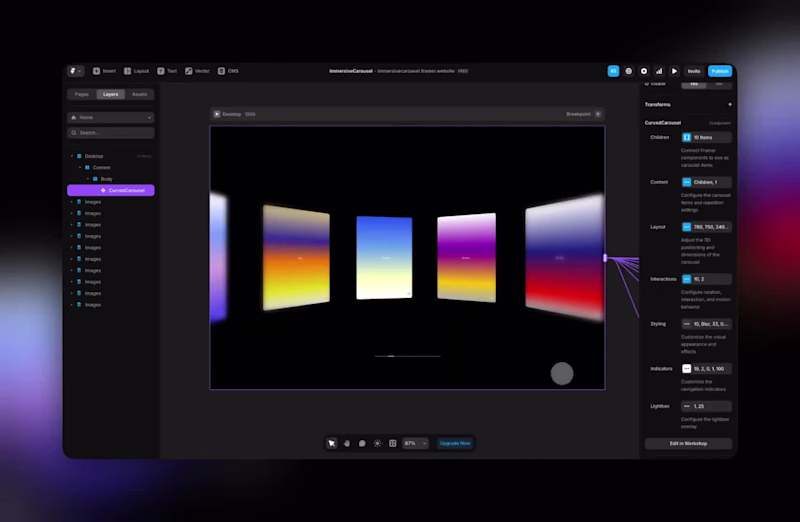Open the Home page dropdown

click(x=111, y=117)
